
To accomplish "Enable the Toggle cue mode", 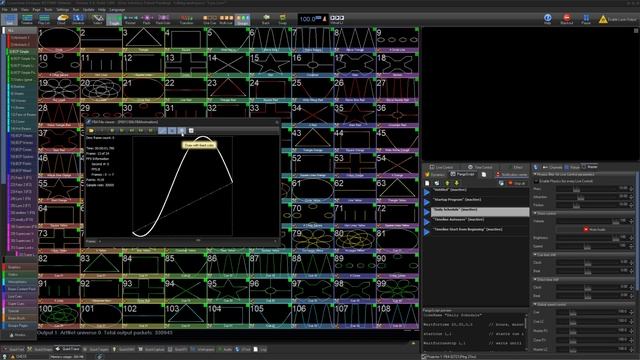I will tap(114, 19).
